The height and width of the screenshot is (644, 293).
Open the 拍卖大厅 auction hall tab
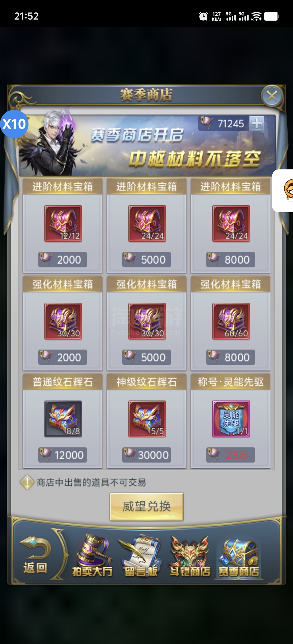click(92, 556)
